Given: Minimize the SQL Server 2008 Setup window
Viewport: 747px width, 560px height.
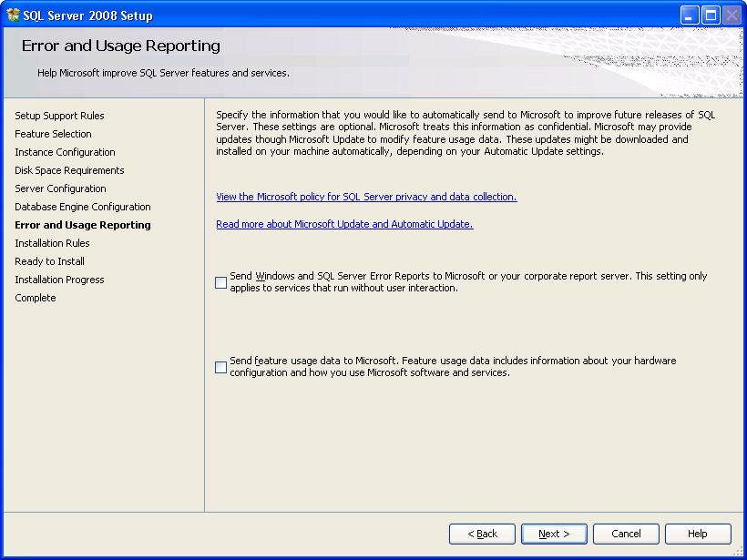Looking at the screenshot, I should pyautogui.click(x=690, y=15).
